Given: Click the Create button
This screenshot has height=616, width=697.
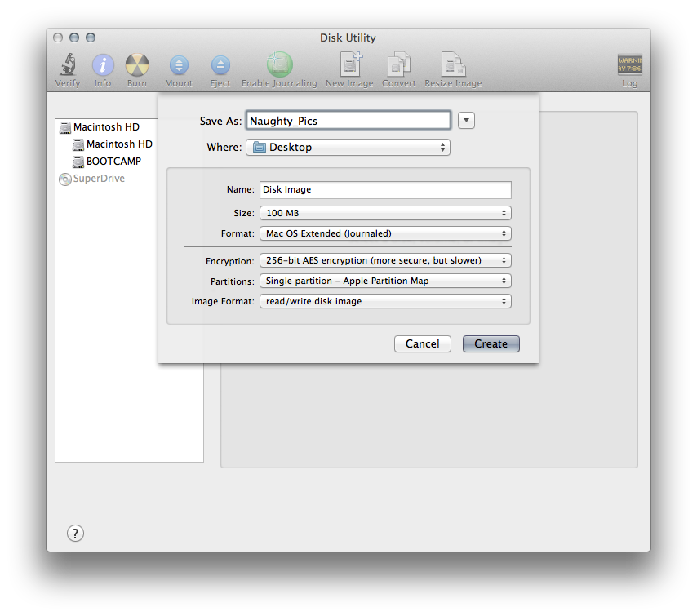Looking at the screenshot, I should click(x=491, y=344).
